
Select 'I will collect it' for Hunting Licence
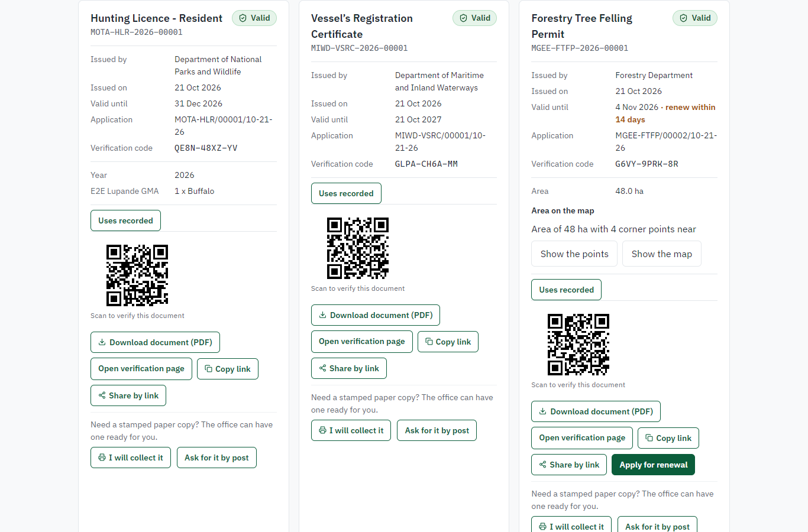tap(131, 458)
